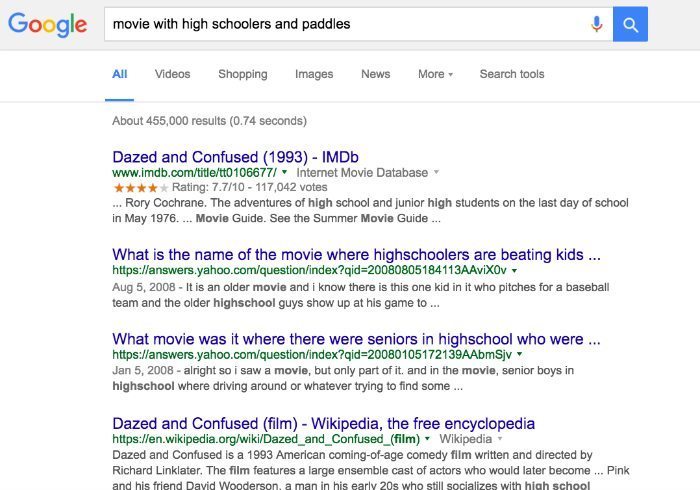Open the More dropdown menu
The width and height of the screenshot is (700, 490).
(x=435, y=74)
